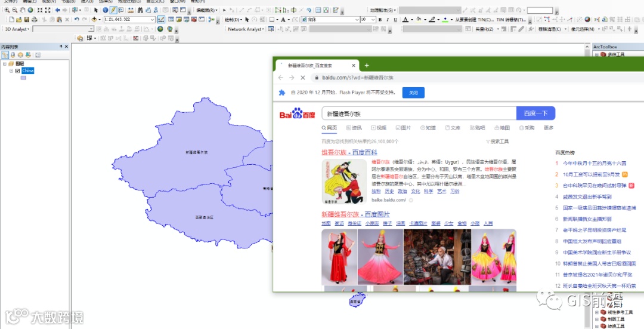
Task: Open the font size 10 dropdown
Action: [373, 19]
